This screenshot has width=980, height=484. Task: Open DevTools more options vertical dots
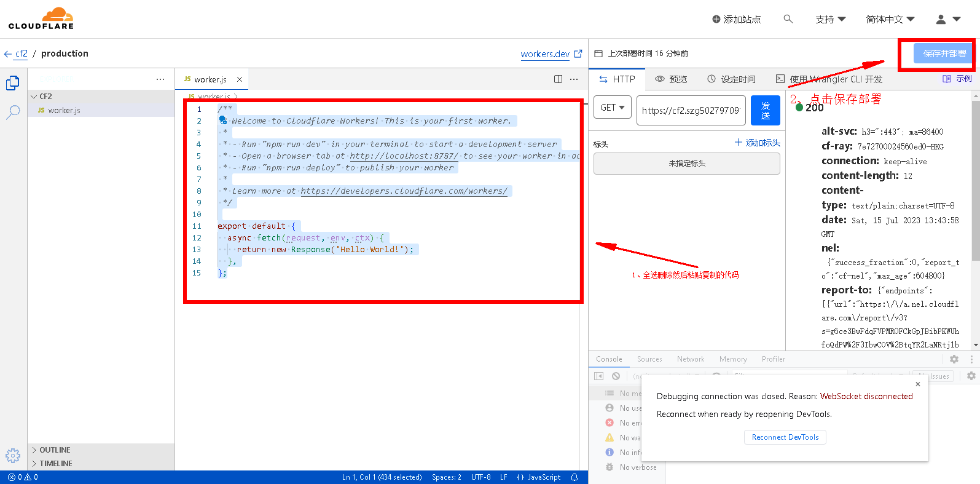pos(971,359)
